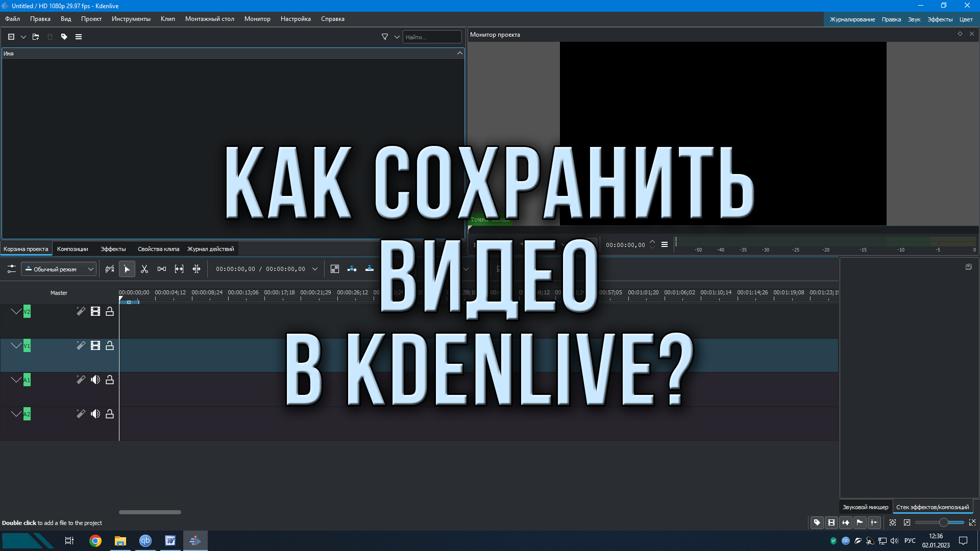Switch to the Эффекты tab
Image resolution: width=980 pixels, height=551 pixels.
[113, 249]
